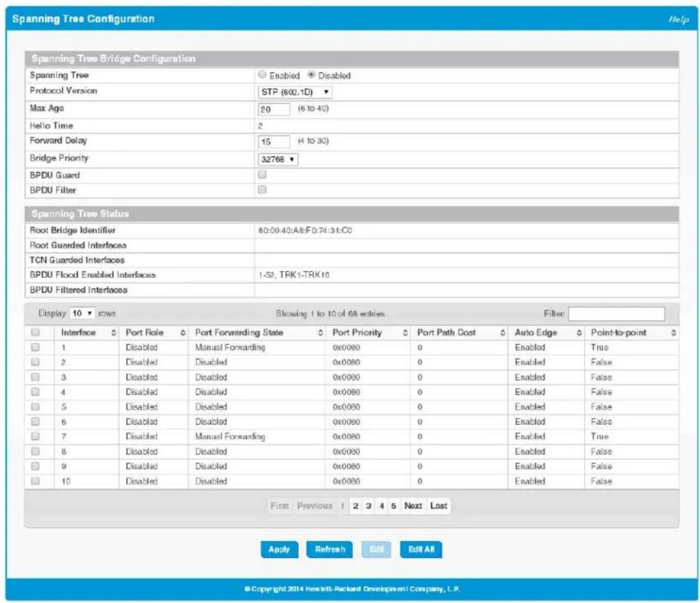Check the BPDU Guard checkbox
This screenshot has height=603, width=700.
click(262, 175)
